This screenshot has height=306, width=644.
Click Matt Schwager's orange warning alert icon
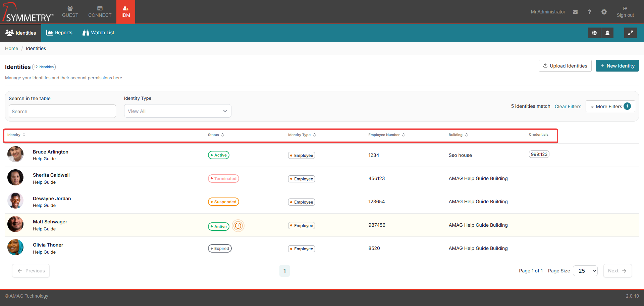click(x=238, y=226)
